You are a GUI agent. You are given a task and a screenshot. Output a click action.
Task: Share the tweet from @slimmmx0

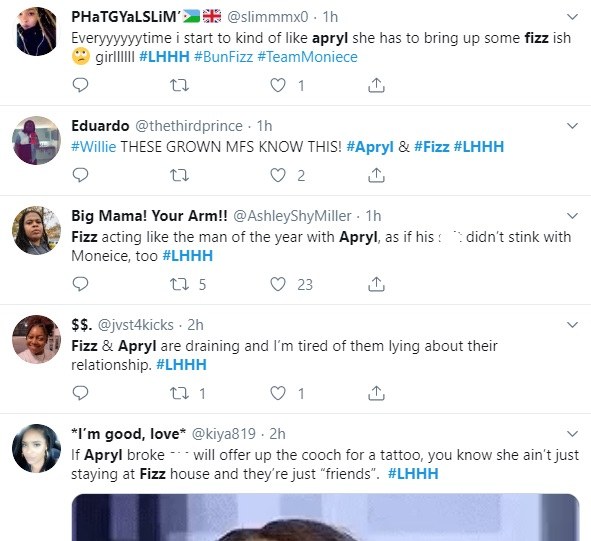click(x=376, y=85)
